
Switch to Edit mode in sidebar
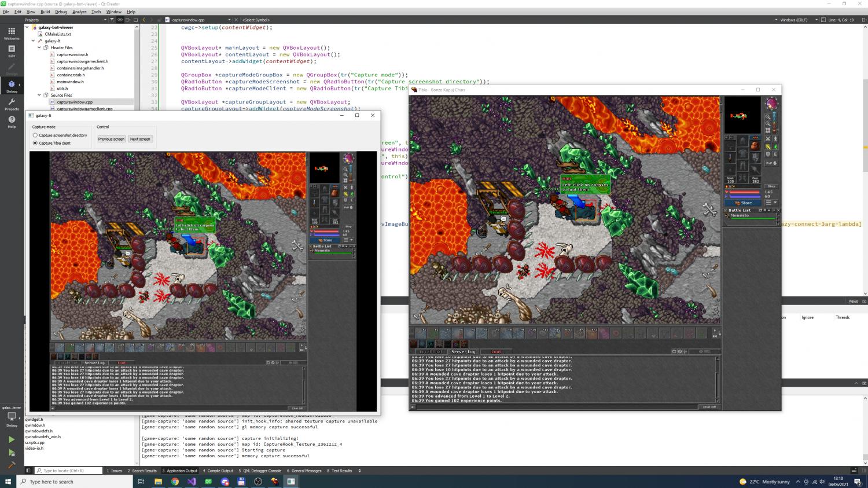pyautogui.click(x=11, y=51)
